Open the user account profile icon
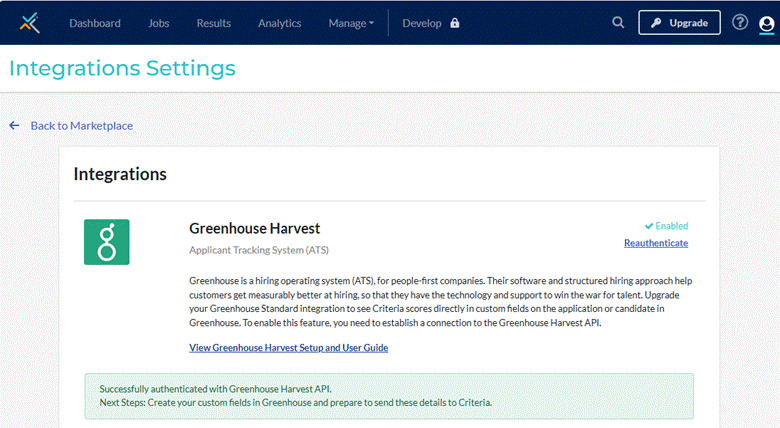 tap(767, 23)
